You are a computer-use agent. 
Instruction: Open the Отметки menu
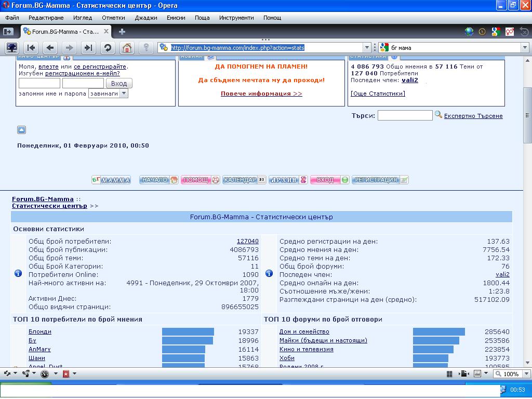coord(113,18)
